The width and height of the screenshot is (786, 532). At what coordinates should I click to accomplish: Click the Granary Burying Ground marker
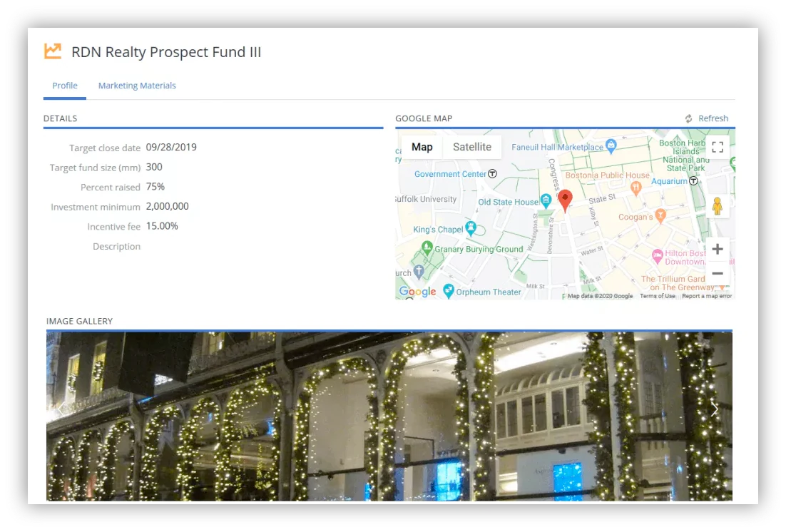tap(427, 247)
